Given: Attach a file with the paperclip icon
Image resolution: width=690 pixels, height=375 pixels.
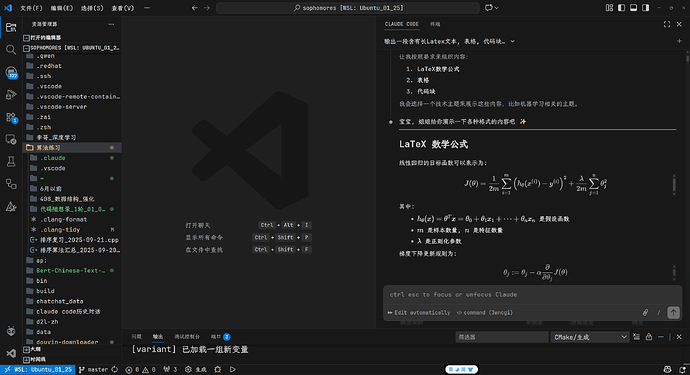Looking at the screenshot, I should coord(645,312).
